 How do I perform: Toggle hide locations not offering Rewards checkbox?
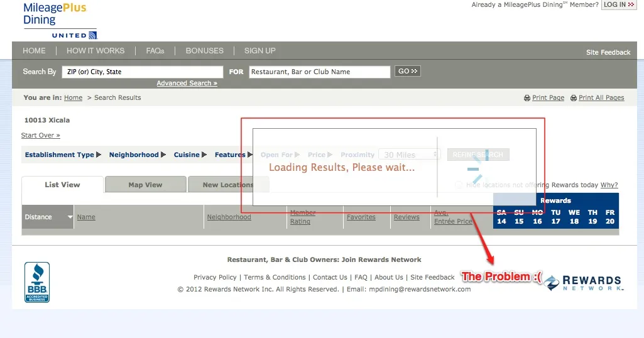(x=459, y=185)
